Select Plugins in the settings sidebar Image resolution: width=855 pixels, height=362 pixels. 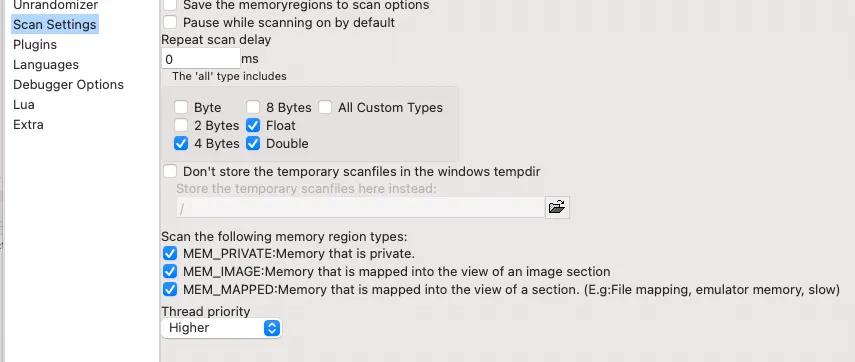[35, 45]
